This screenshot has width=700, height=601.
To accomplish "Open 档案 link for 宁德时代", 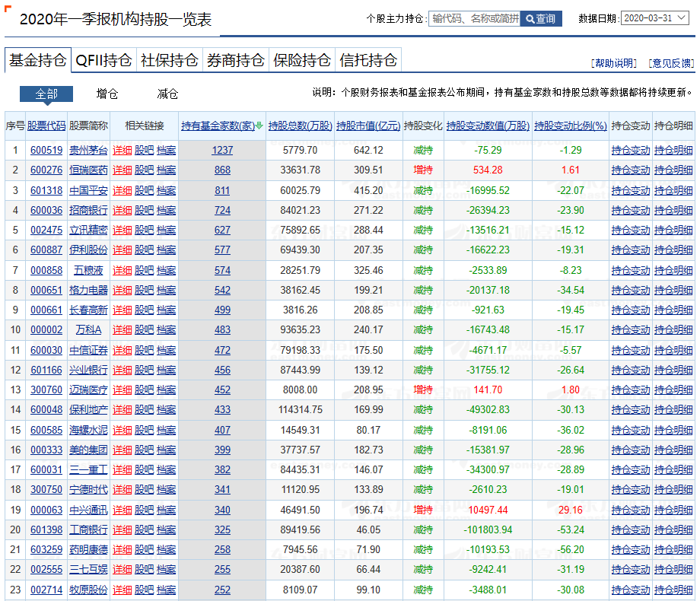I will (167, 489).
